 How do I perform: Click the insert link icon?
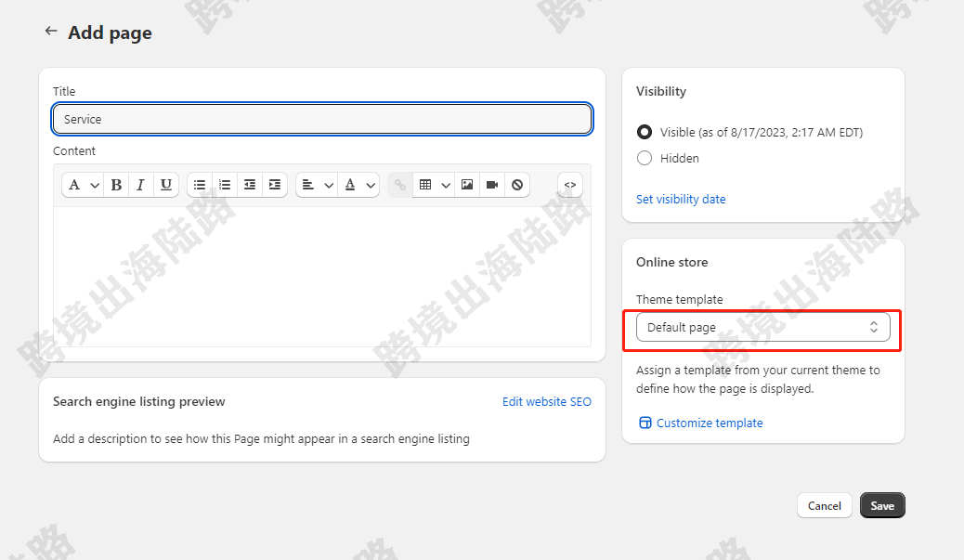pyautogui.click(x=400, y=185)
